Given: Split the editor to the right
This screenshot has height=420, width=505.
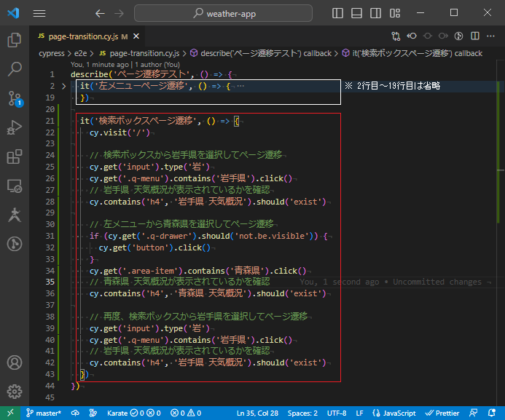Looking at the screenshot, I should (x=475, y=36).
